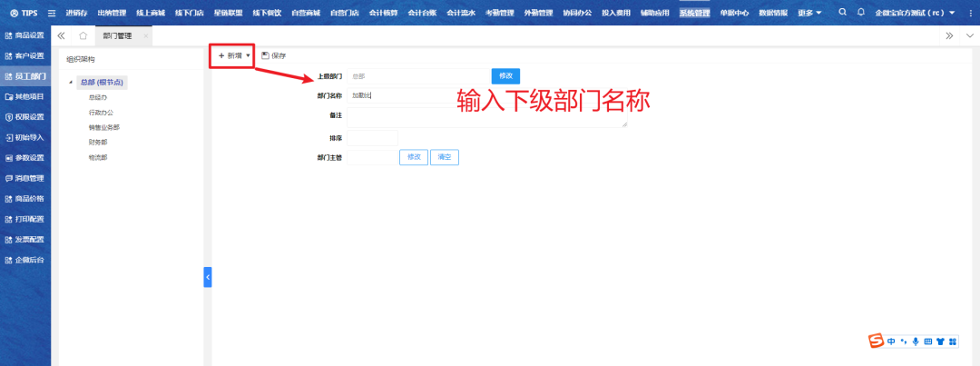Click the double left arrow tab scroll icon
980x366 pixels.
(61, 35)
